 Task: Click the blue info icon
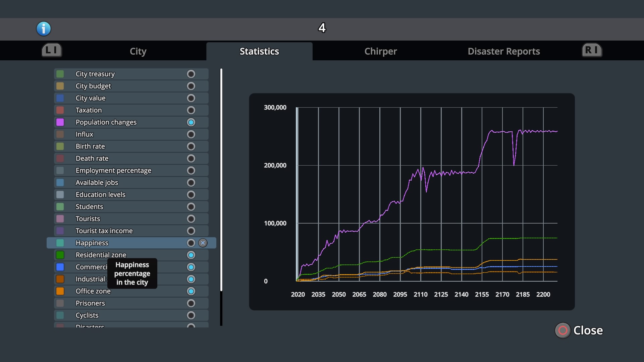tap(44, 29)
